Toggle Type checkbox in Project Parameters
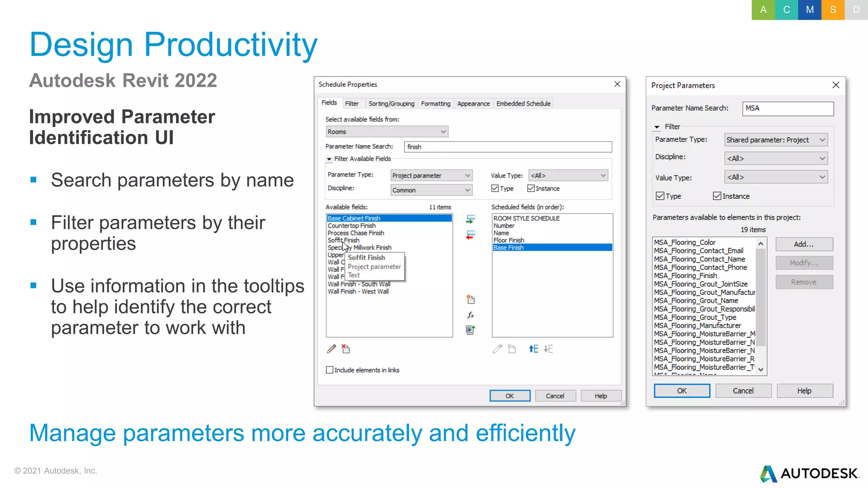 coord(660,196)
